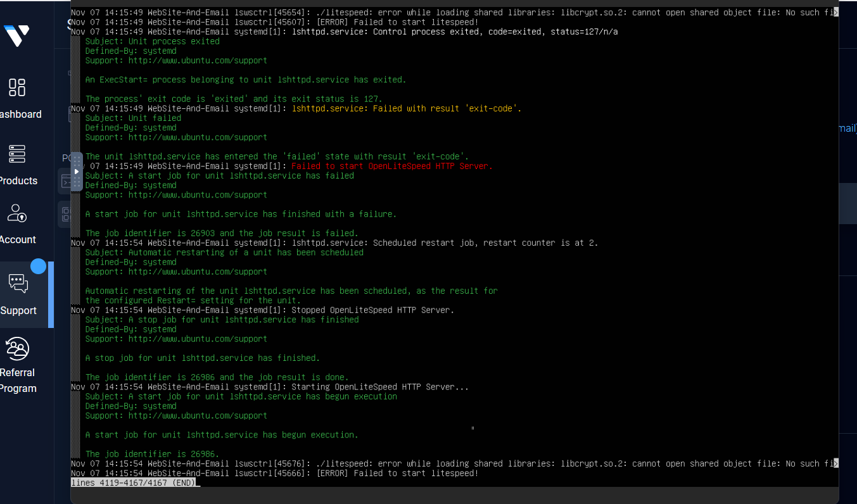Click the Vultr logo

16,35
